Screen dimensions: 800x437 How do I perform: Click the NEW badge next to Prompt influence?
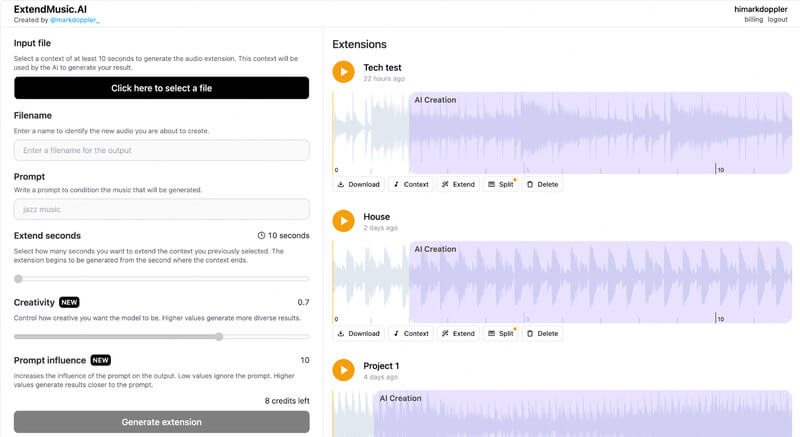[101, 360]
